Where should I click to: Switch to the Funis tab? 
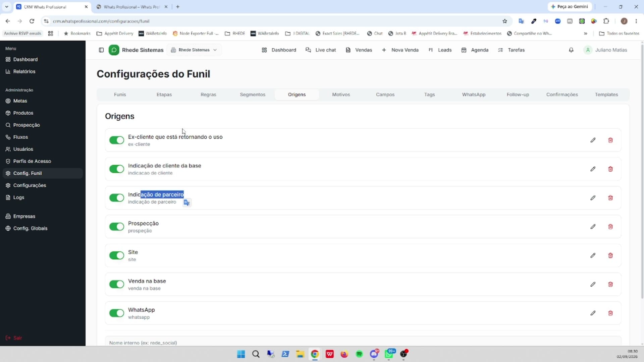pos(120,95)
